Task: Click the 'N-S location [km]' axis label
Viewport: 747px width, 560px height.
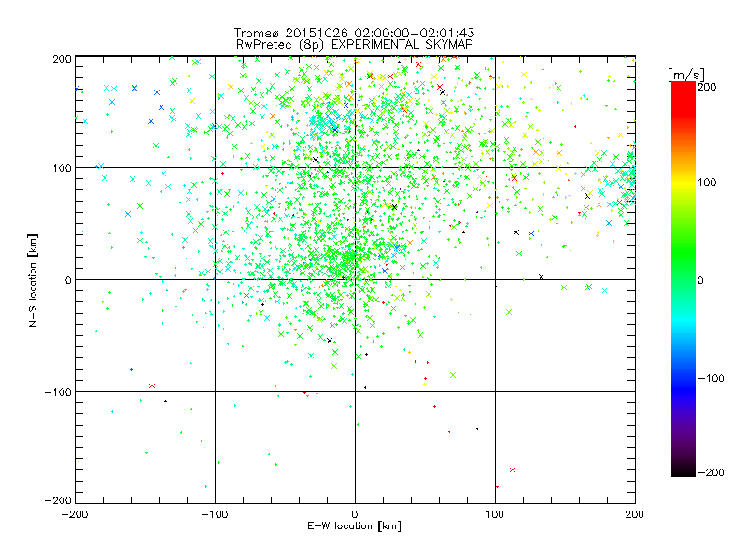Action: [33, 280]
